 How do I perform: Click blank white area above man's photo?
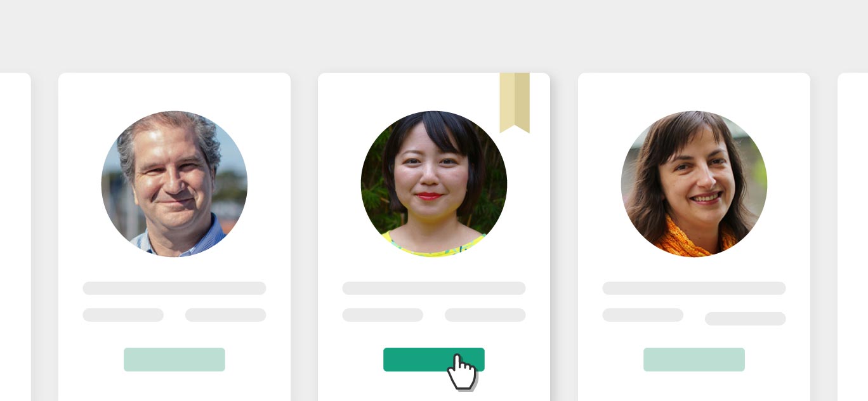tap(174, 92)
